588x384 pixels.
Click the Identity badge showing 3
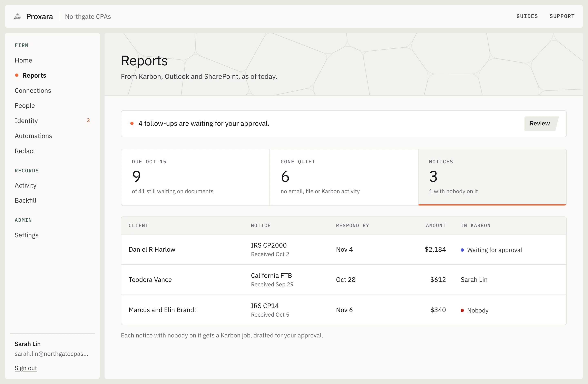88,120
